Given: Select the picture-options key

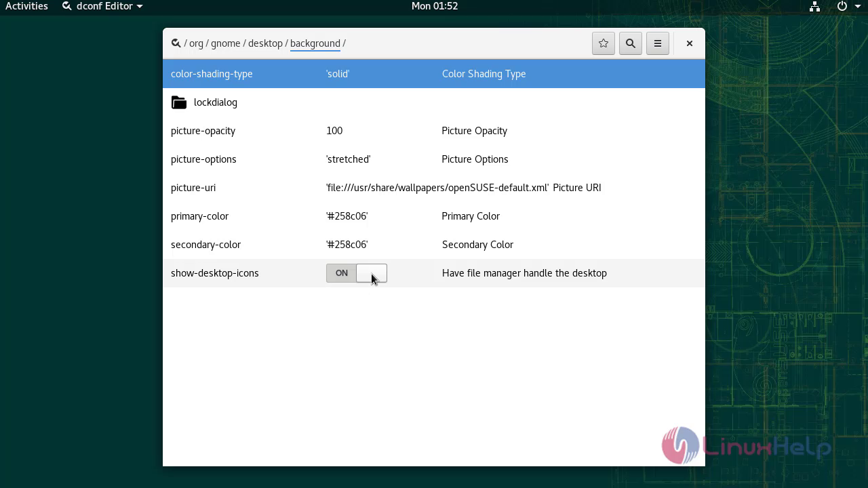Looking at the screenshot, I should 203,159.
